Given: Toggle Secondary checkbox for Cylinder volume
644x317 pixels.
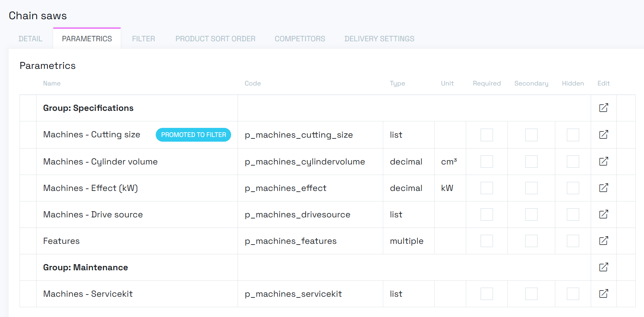Looking at the screenshot, I should 531,162.
